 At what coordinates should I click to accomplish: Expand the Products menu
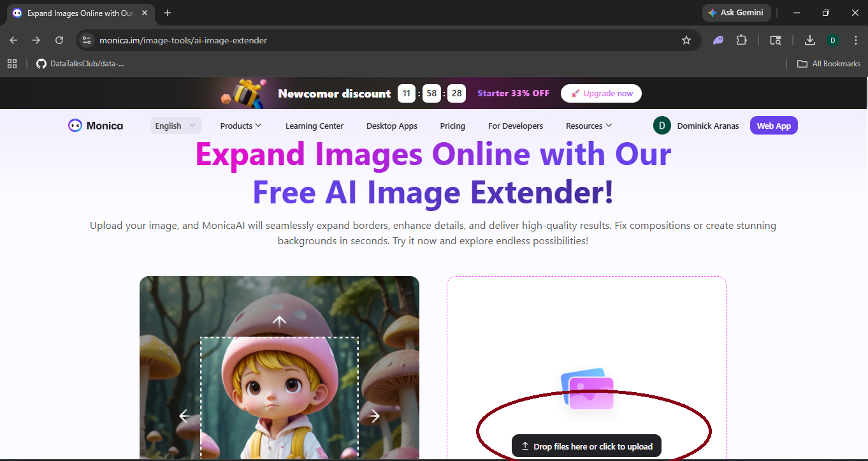click(x=241, y=126)
